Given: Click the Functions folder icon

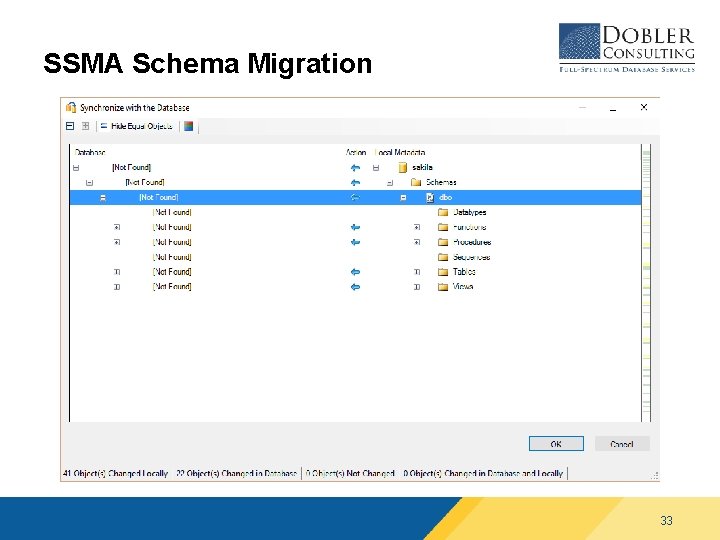Looking at the screenshot, I should coord(443,227).
